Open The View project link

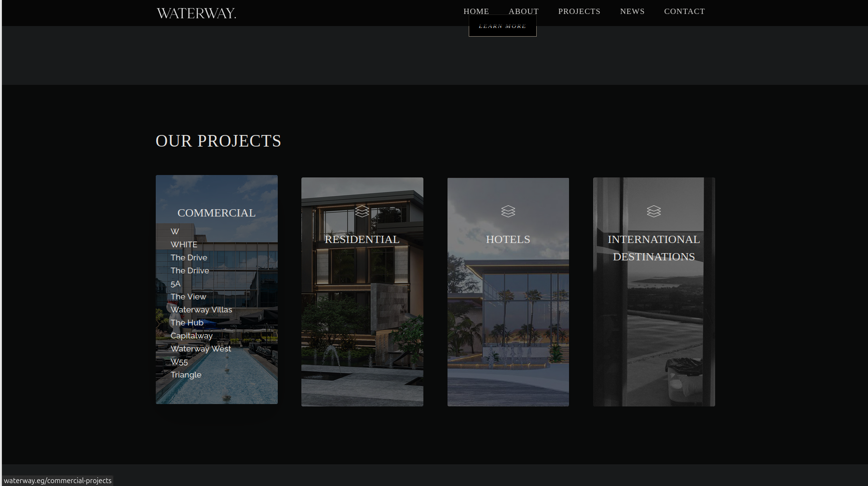188,297
